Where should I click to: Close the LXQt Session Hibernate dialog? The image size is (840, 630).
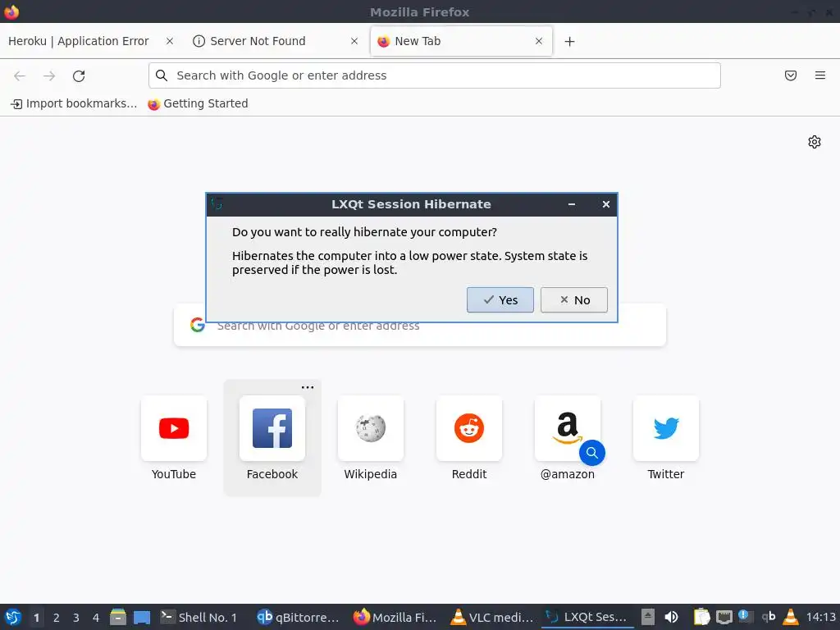606,204
